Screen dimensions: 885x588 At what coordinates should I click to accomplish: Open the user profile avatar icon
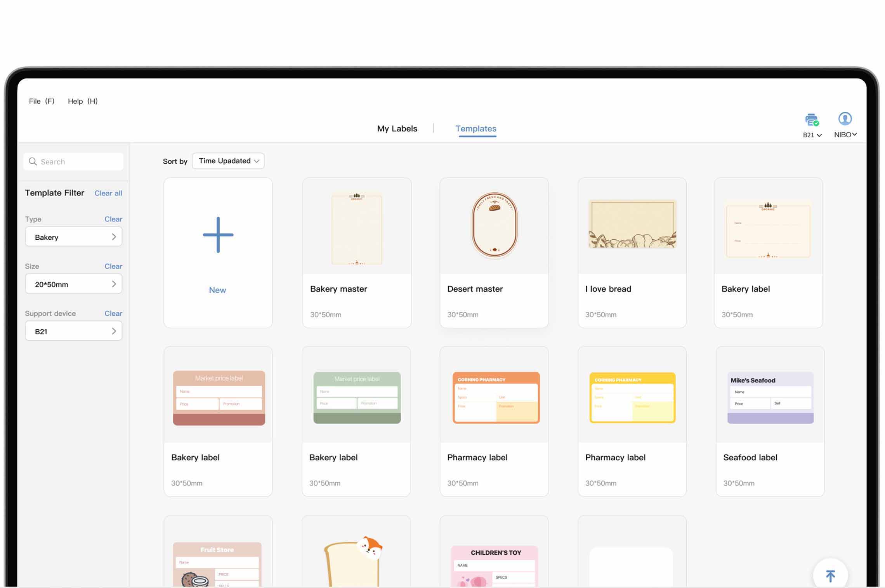(x=845, y=119)
